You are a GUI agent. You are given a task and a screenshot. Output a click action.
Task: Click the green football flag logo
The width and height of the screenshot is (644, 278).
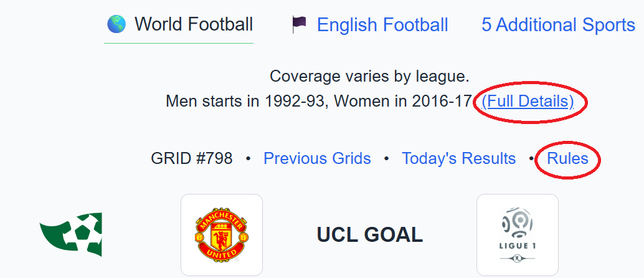click(x=70, y=234)
